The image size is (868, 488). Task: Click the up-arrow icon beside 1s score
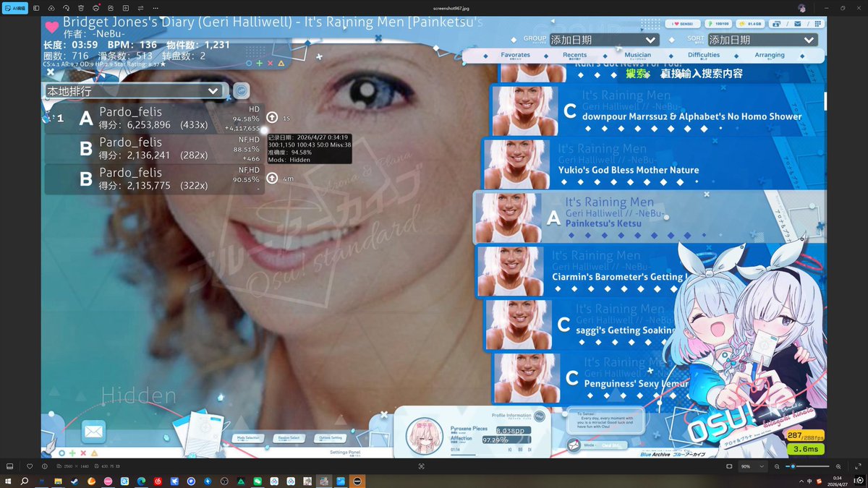(x=272, y=117)
